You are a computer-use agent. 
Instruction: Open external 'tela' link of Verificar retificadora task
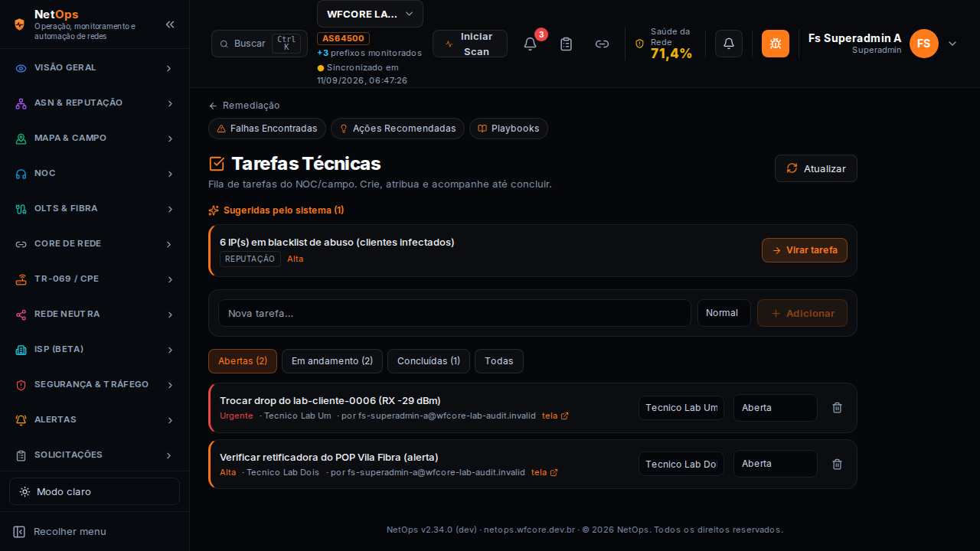tap(544, 472)
